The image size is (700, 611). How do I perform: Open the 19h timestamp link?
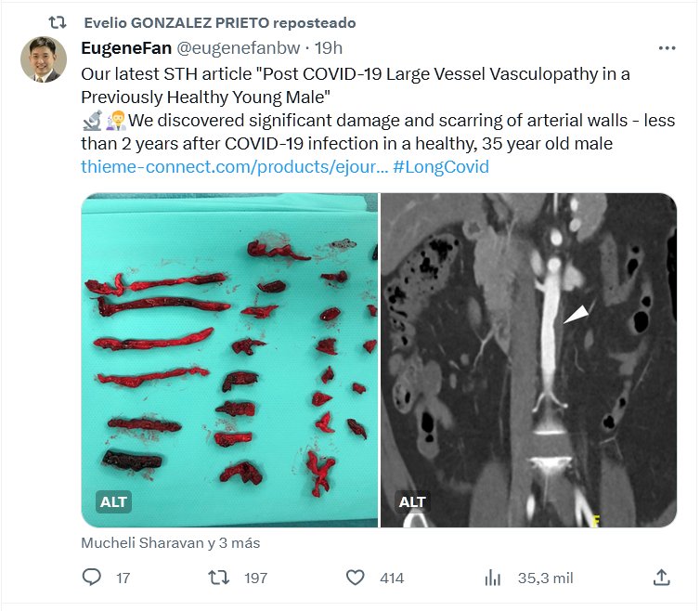[x=329, y=48]
